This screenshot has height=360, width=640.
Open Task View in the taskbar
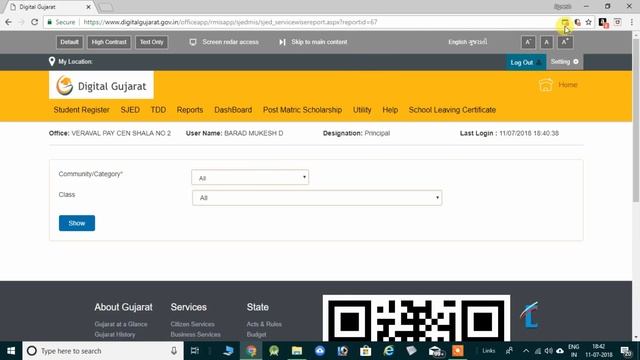195,351
